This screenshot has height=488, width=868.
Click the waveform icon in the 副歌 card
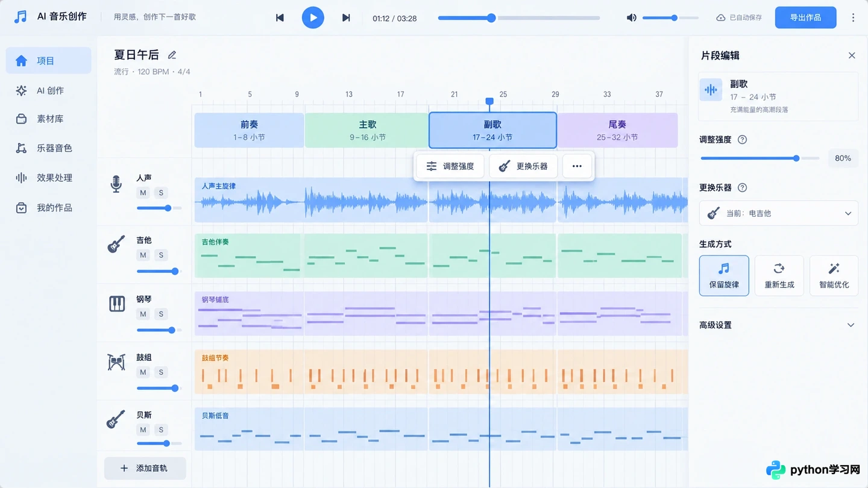(x=711, y=90)
